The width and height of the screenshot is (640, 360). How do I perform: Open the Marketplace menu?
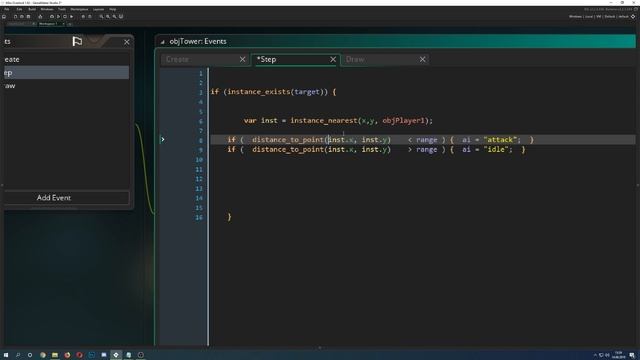pos(79,9)
